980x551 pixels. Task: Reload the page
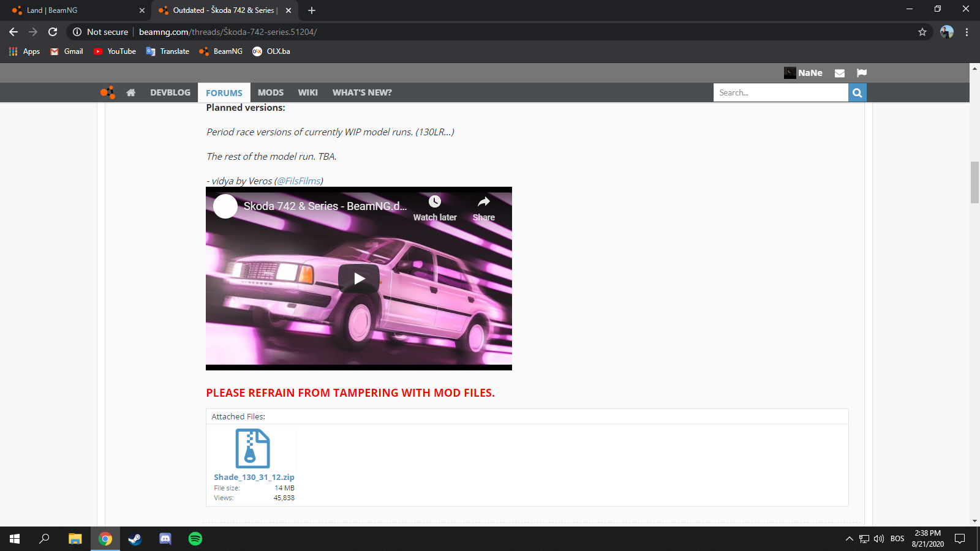click(x=53, y=32)
